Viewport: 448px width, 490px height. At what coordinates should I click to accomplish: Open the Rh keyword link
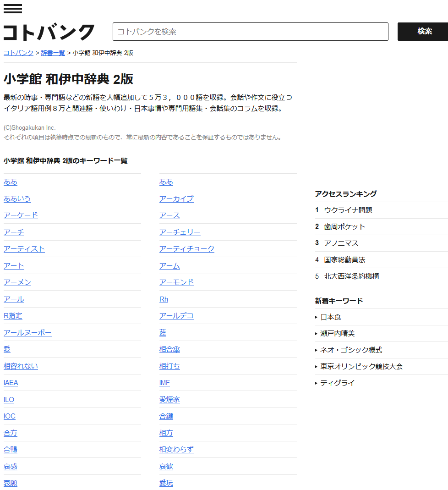click(x=164, y=299)
